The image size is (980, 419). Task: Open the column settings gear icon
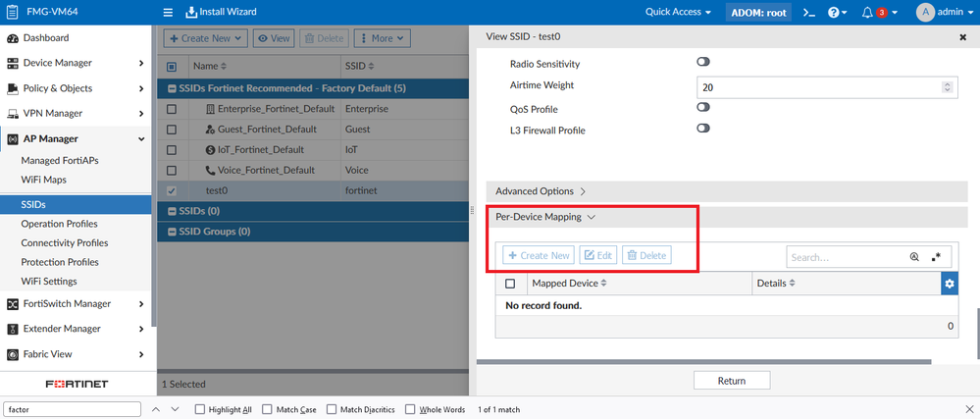[950, 284]
